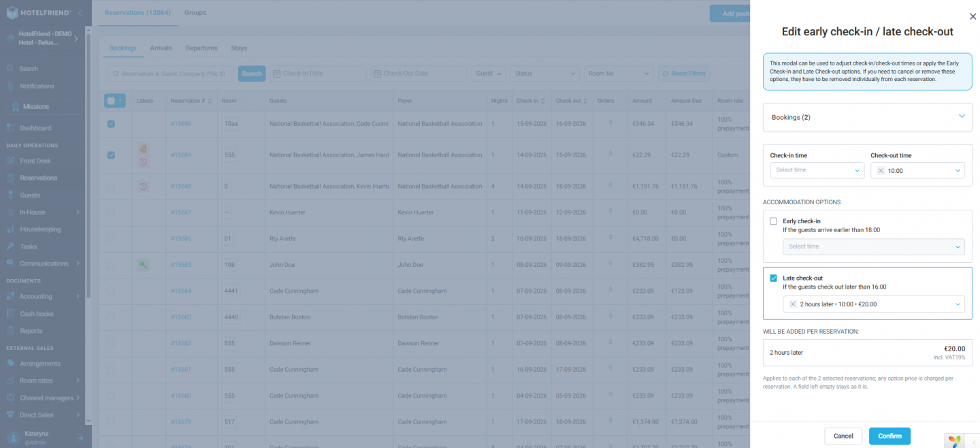
Task: Click the logout arrow next to Kateryna
Action: tap(80, 438)
